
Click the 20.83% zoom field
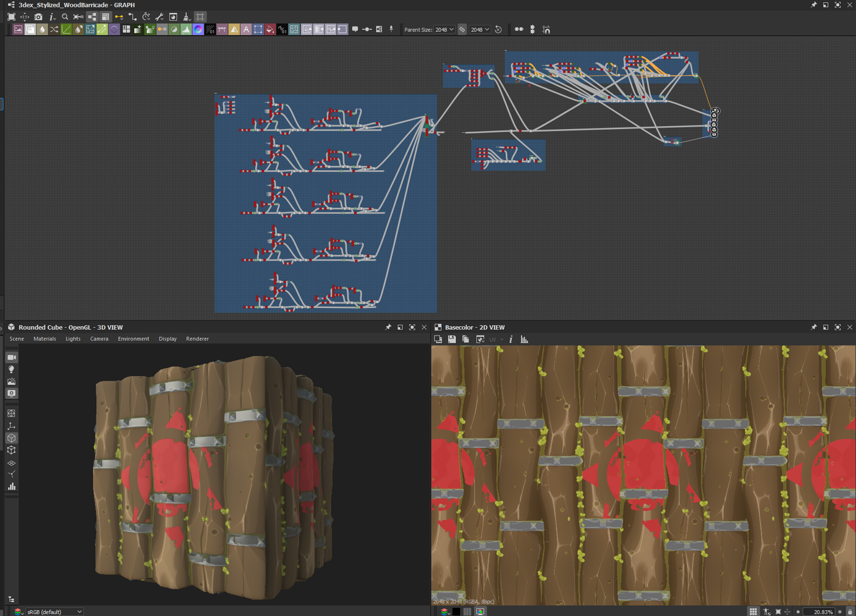[x=823, y=612]
